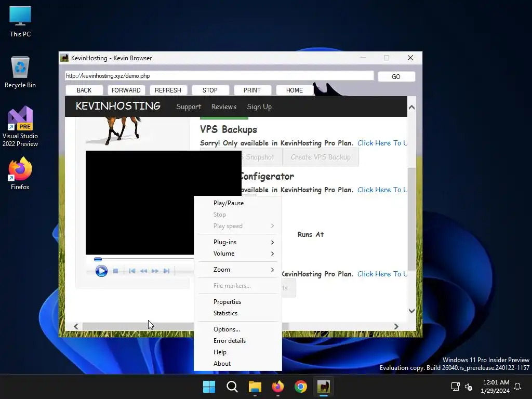Screen dimensions: 532x399
Task: Choose Options... in context menu
Action: coord(238,329)
